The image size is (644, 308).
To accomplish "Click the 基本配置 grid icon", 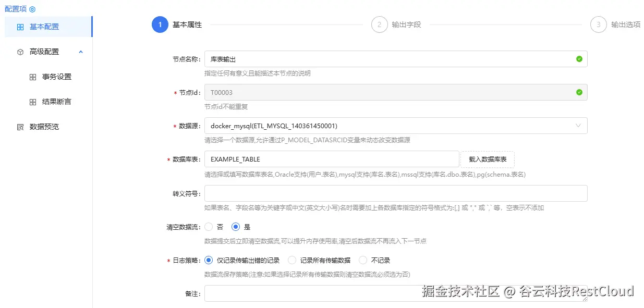I will click(20, 27).
